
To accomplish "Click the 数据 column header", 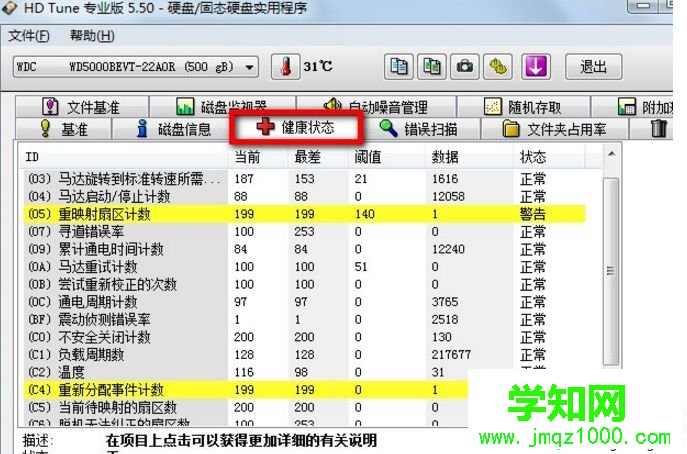I will click(469, 157).
